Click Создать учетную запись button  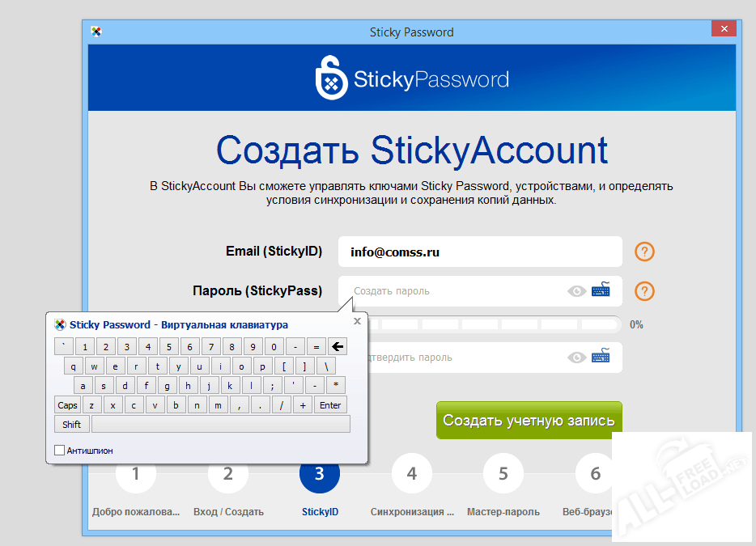[x=529, y=421]
